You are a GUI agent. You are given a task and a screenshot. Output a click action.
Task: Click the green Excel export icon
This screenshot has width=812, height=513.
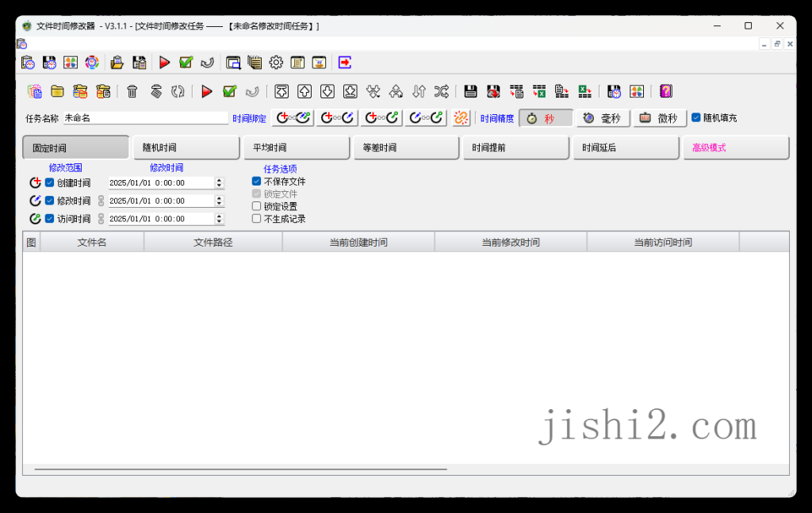coord(584,92)
